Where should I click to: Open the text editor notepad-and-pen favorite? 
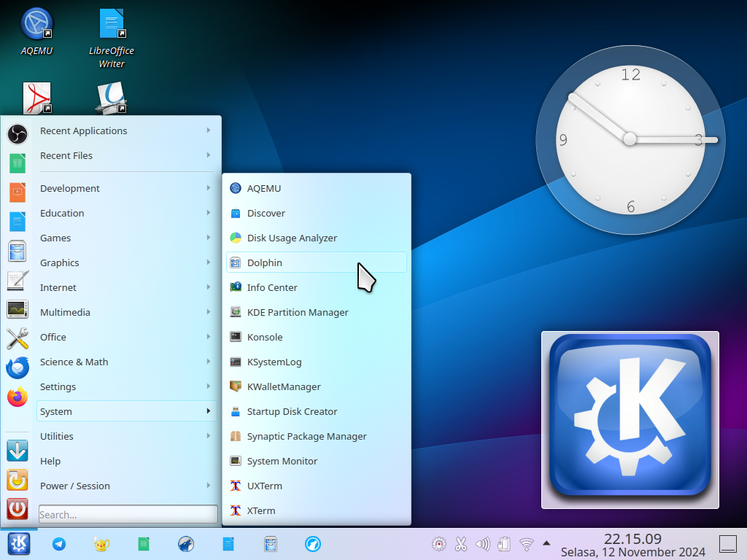click(x=18, y=281)
